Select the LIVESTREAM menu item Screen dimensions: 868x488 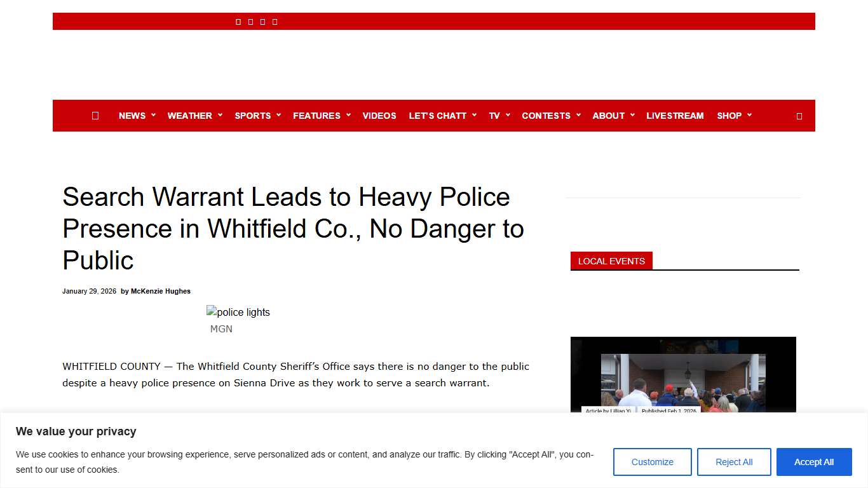pos(675,116)
